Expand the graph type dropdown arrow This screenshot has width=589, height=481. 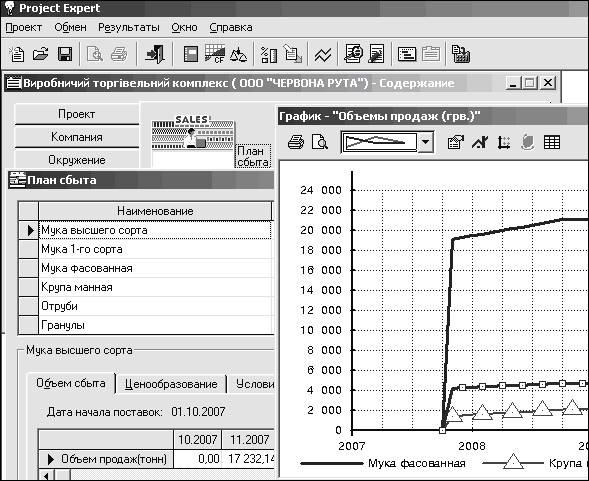(426, 142)
